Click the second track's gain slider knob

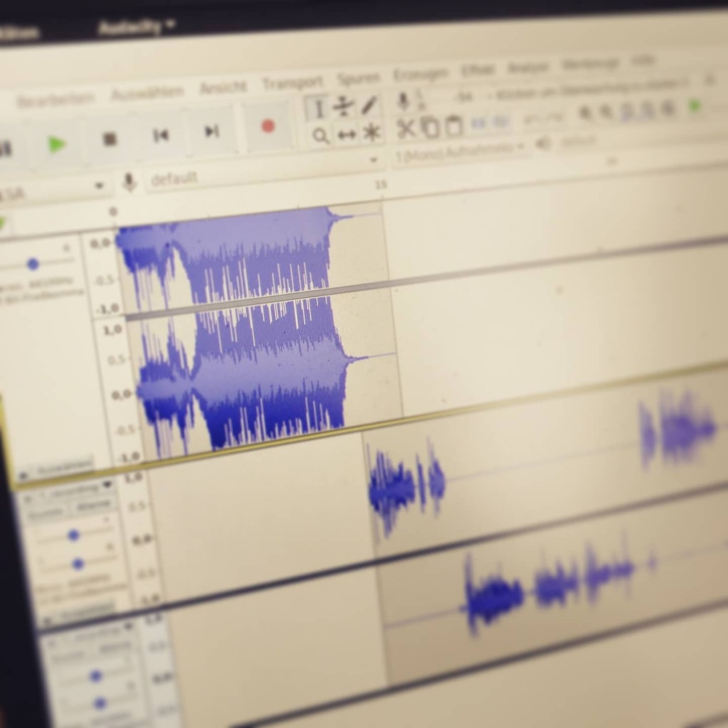tap(74, 536)
